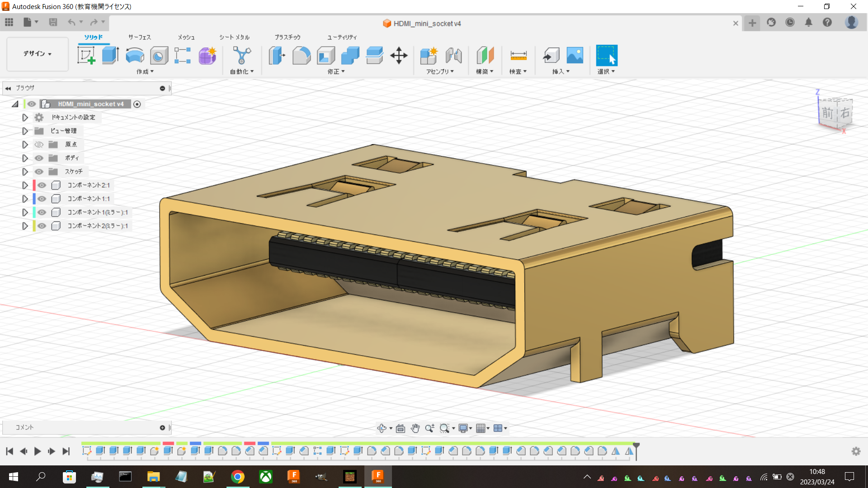Toggle visibility of ボディ folder
The width and height of the screenshot is (868, 488).
pyautogui.click(x=39, y=158)
